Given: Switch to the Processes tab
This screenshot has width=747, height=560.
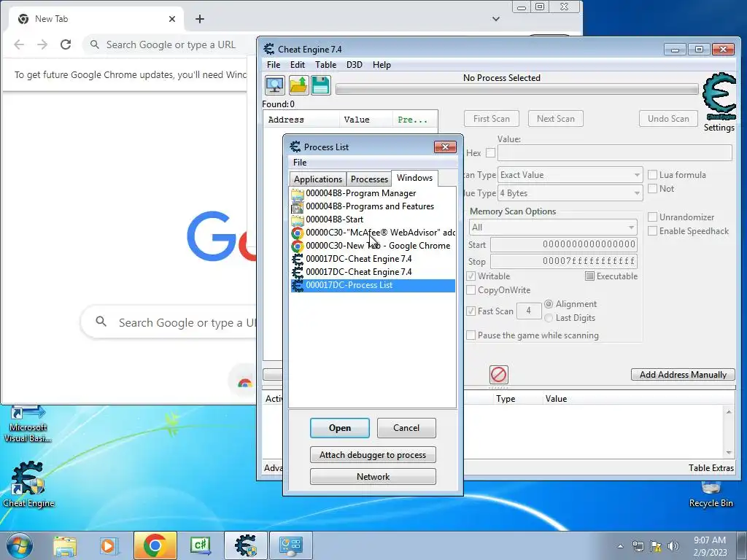Looking at the screenshot, I should click(369, 179).
